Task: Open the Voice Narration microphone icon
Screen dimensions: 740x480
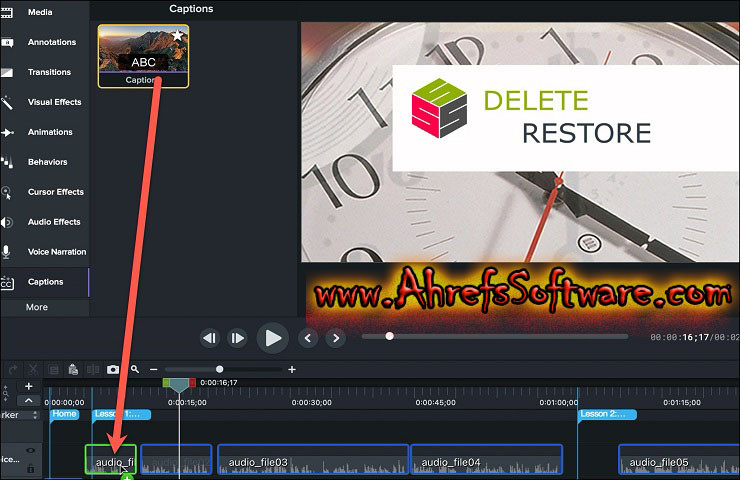Action: (6, 252)
